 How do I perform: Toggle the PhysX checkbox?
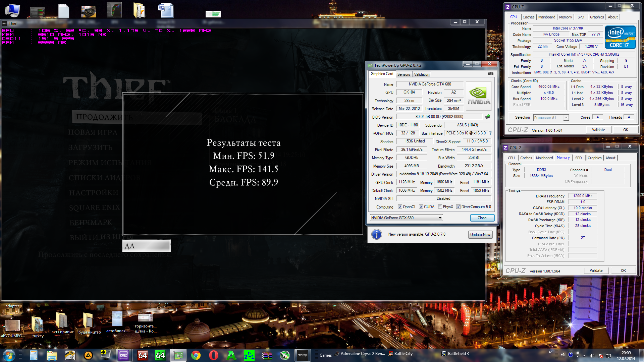(x=440, y=207)
